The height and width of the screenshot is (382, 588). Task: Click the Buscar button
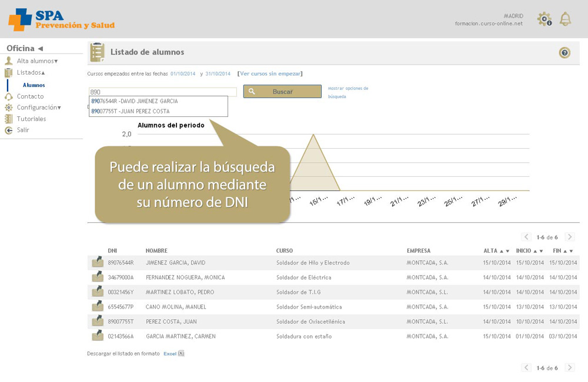click(x=282, y=92)
